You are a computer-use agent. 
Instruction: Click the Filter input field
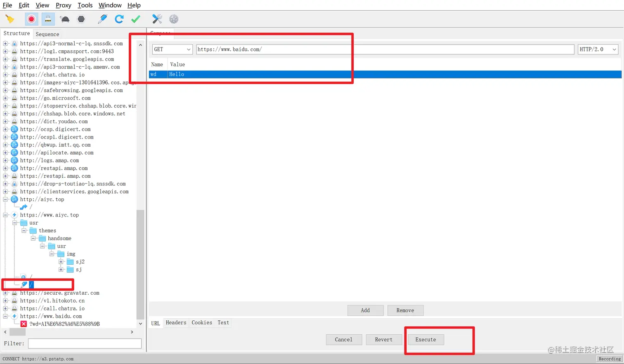click(85, 343)
